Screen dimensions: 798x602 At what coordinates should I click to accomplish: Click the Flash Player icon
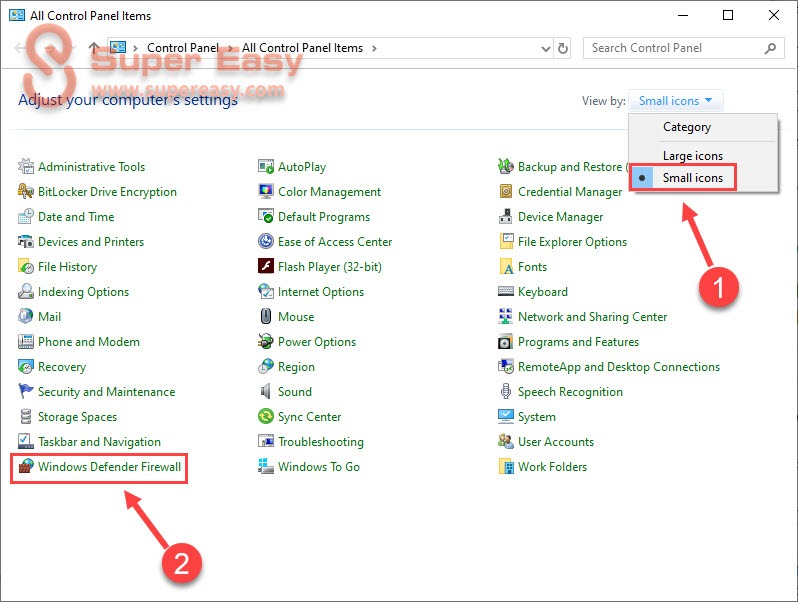tap(266, 266)
